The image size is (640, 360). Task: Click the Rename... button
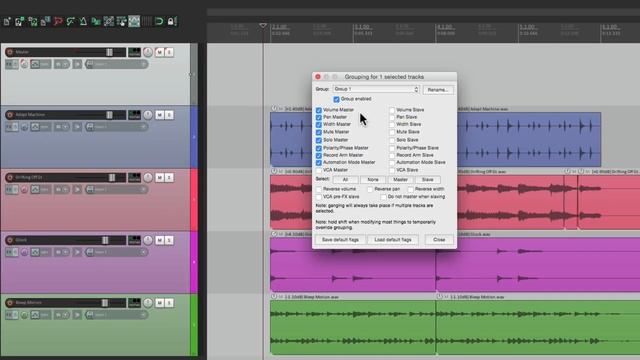438,90
